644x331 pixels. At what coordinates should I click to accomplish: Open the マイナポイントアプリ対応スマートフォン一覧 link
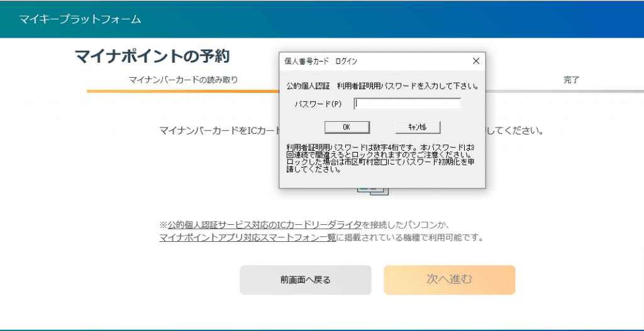248,237
